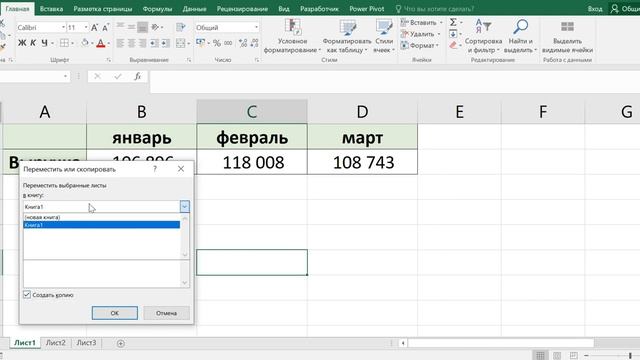Click merge and center cells icon
The height and width of the screenshot is (360, 640).
coord(180,43)
